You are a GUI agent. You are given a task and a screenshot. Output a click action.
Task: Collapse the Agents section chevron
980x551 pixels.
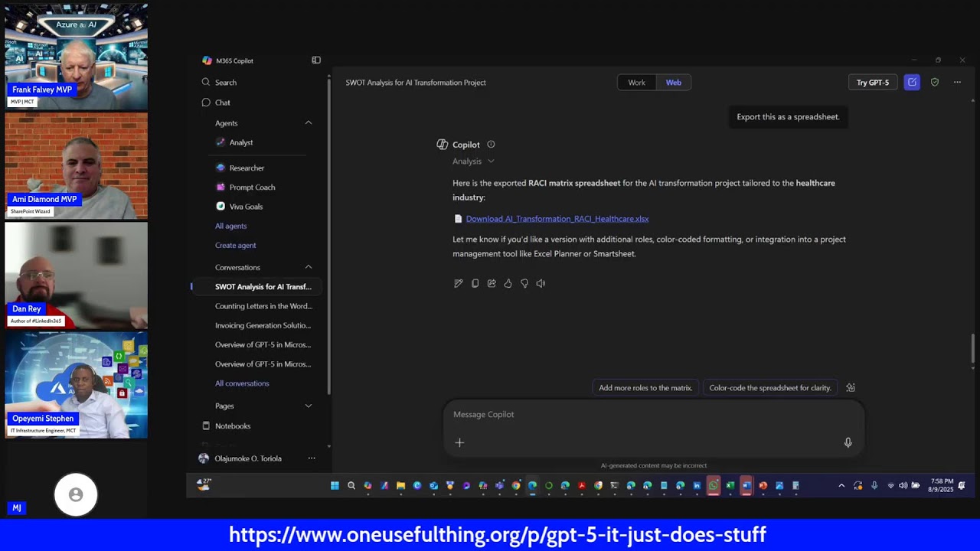[309, 123]
